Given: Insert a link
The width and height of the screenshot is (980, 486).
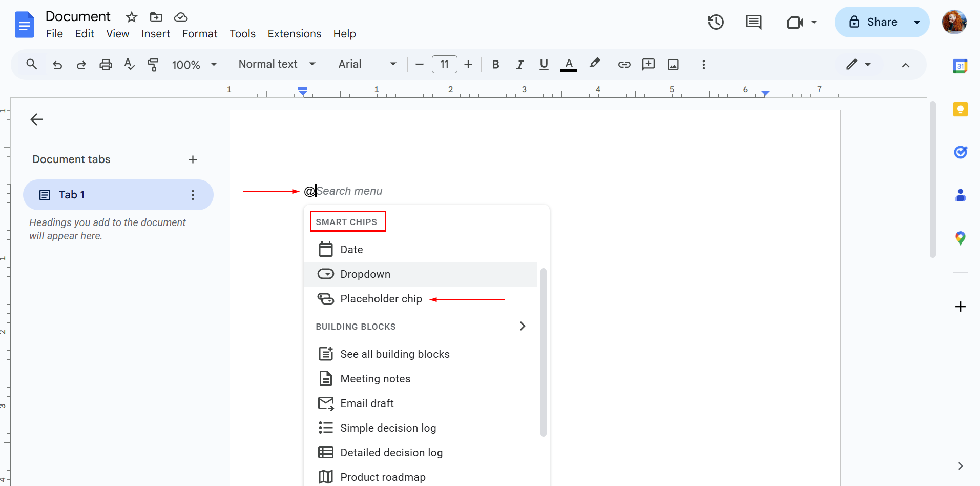Looking at the screenshot, I should pyautogui.click(x=624, y=65).
